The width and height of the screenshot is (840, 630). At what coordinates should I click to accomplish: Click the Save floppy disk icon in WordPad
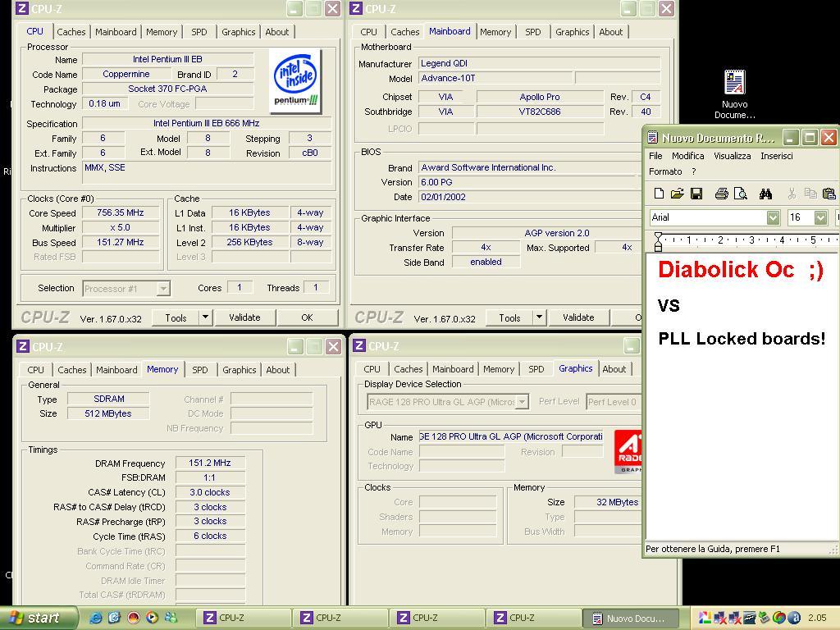click(696, 194)
